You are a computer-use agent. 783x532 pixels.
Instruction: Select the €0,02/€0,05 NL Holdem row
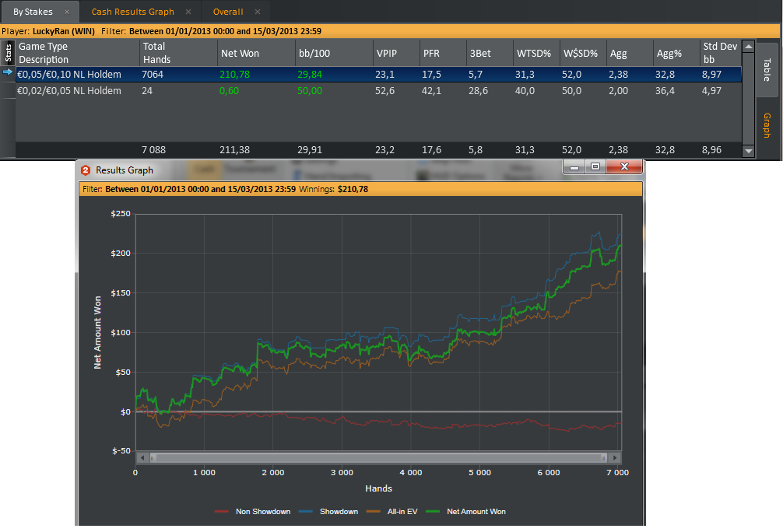(x=378, y=91)
